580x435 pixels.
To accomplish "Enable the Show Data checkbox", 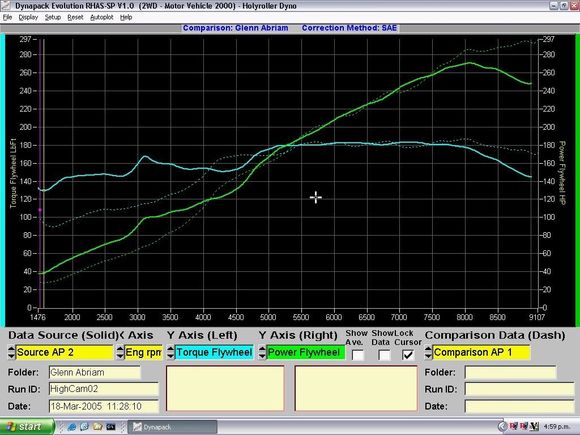I will [384, 355].
